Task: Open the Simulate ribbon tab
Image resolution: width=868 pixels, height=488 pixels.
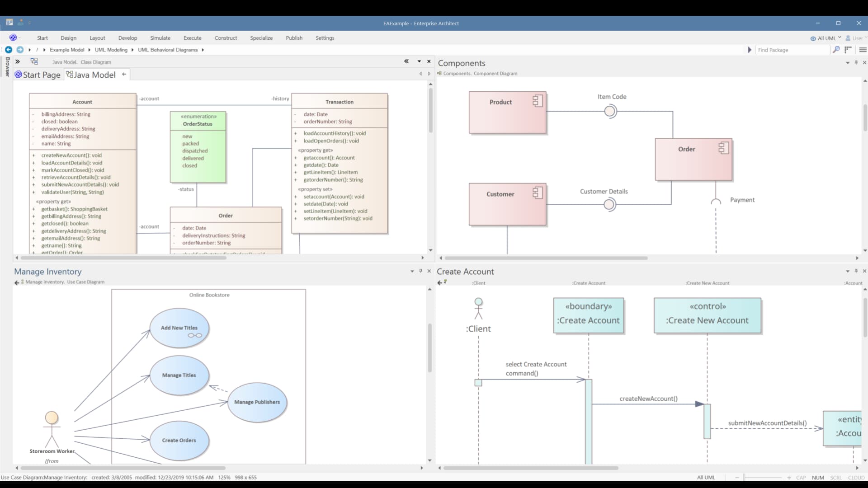Action: [x=160, y=38]
